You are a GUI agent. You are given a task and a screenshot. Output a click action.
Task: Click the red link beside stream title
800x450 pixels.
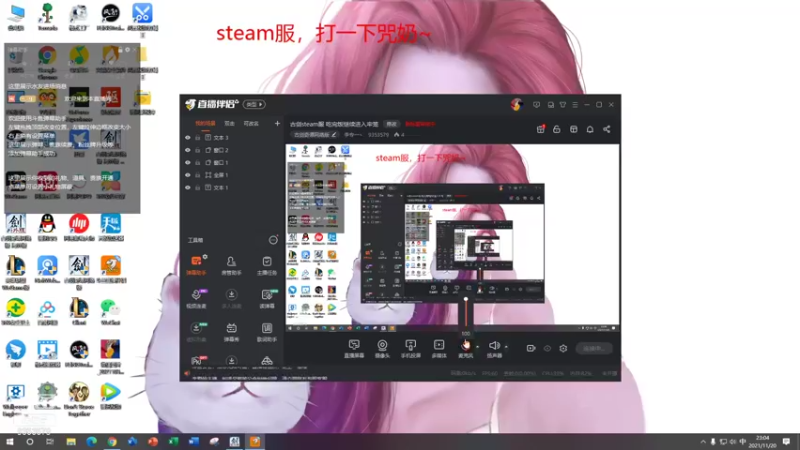point(420,124)
